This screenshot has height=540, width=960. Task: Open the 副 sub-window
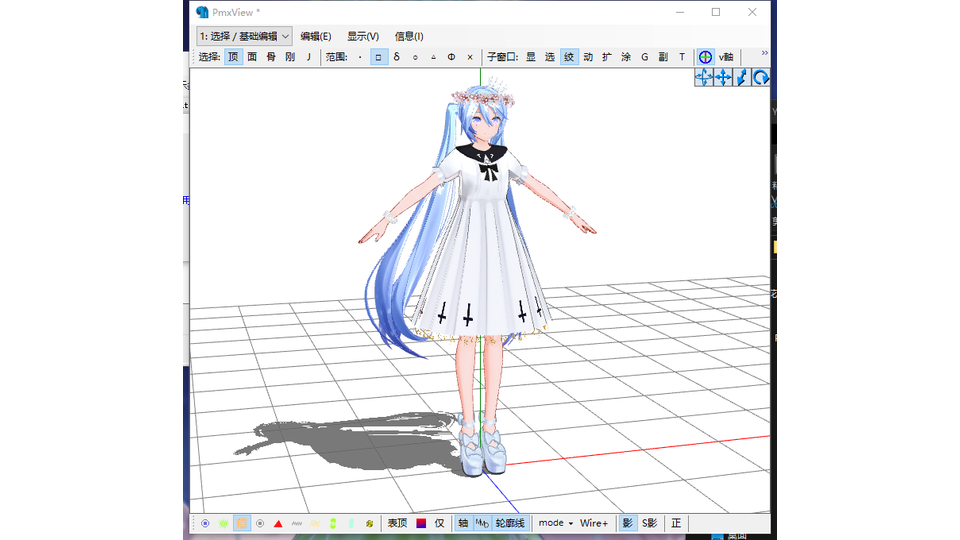tap(663, 57)
